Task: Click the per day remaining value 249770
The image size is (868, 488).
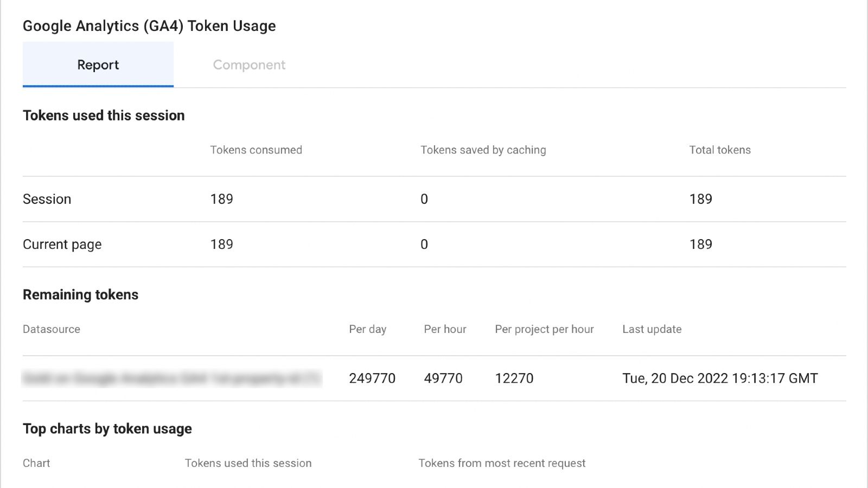Action: 372,378
